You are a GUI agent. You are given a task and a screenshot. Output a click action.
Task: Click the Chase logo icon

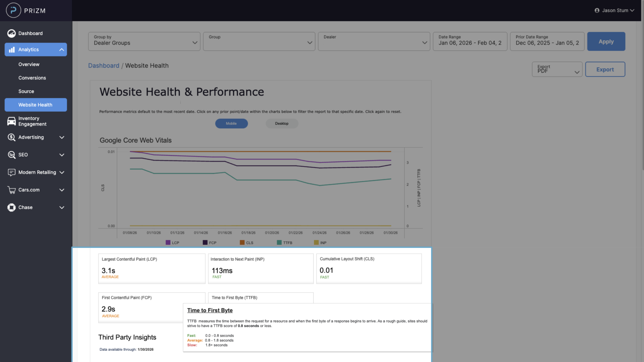(11, 207)
